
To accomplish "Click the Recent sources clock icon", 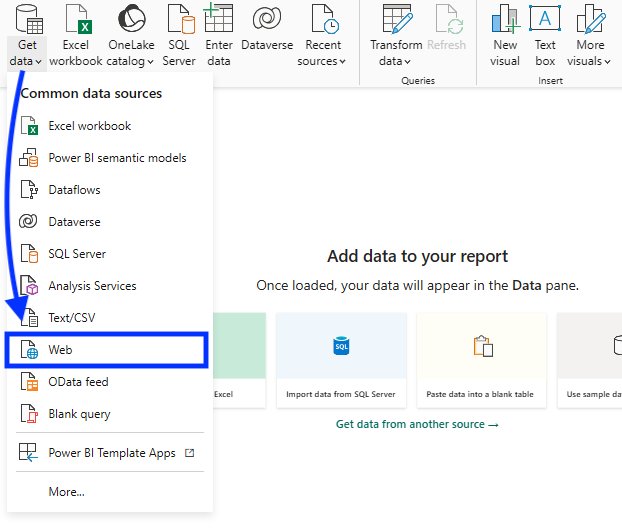I will click(325, 19).
